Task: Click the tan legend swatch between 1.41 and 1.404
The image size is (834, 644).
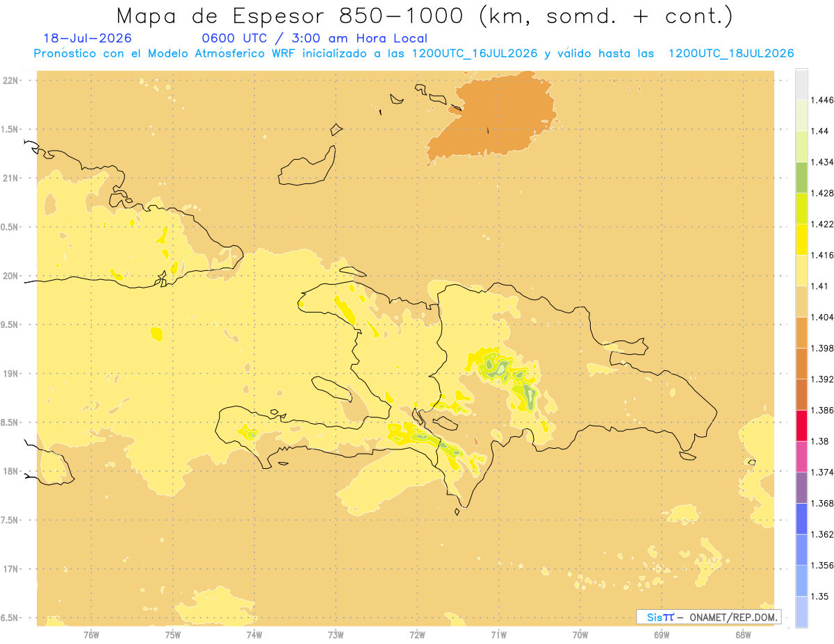Action: pyautogui.click(x=801, y=302)
